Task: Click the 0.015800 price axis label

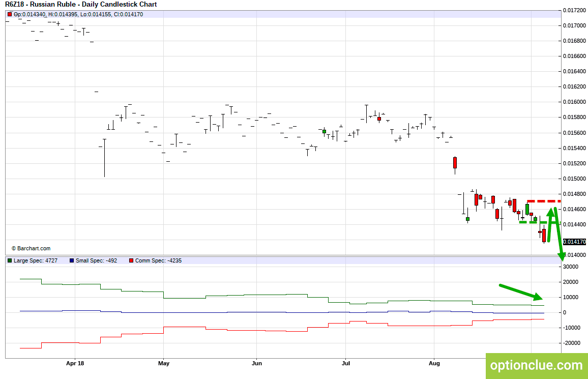Action: 574,118
